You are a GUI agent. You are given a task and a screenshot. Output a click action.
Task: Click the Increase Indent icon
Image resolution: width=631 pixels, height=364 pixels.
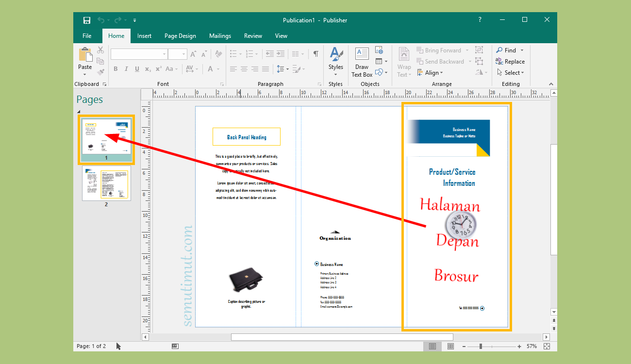[281, 54]
